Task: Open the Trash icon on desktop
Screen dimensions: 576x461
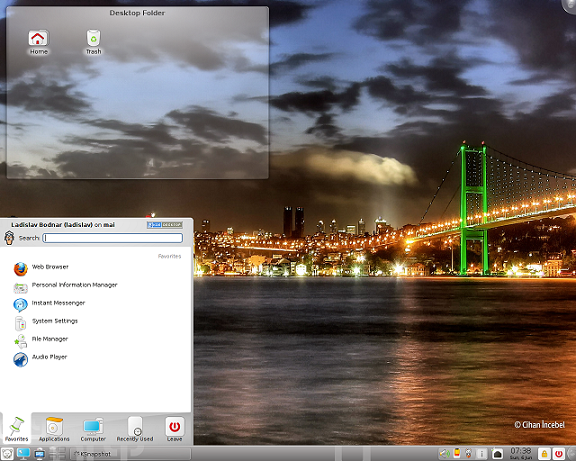Action: coord(93,43)
